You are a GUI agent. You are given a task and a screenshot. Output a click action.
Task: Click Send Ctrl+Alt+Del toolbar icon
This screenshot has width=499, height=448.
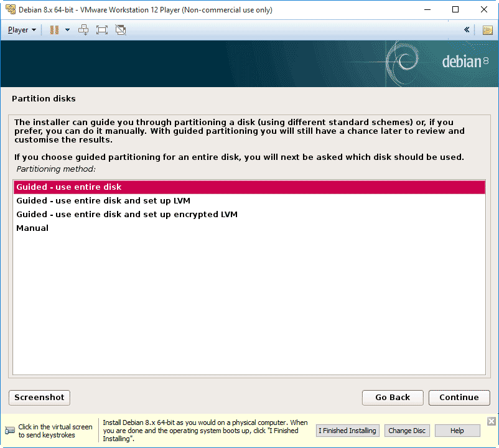pyautogui.click(x=83, y=30)
